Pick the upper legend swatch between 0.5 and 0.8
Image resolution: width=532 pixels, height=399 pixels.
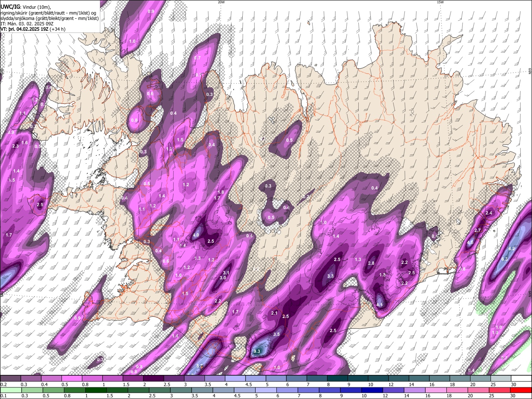click(71, 378)
